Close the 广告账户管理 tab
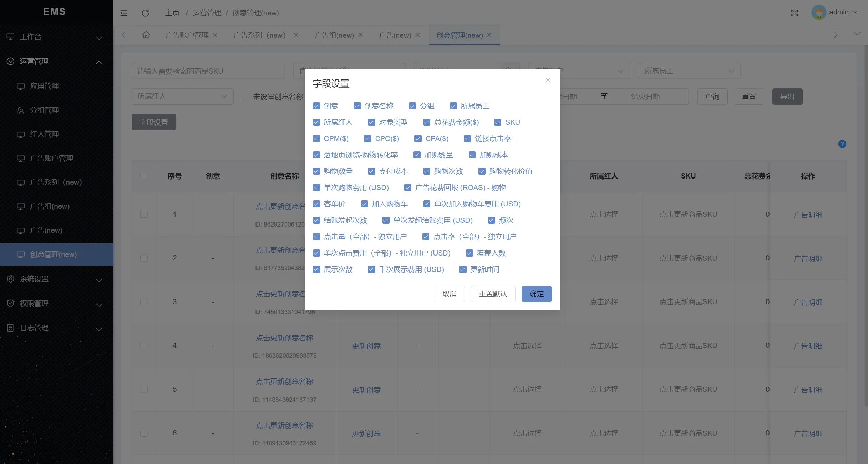Image resolution: width=868 pixels, height=464 pixels. click(215, 35)
